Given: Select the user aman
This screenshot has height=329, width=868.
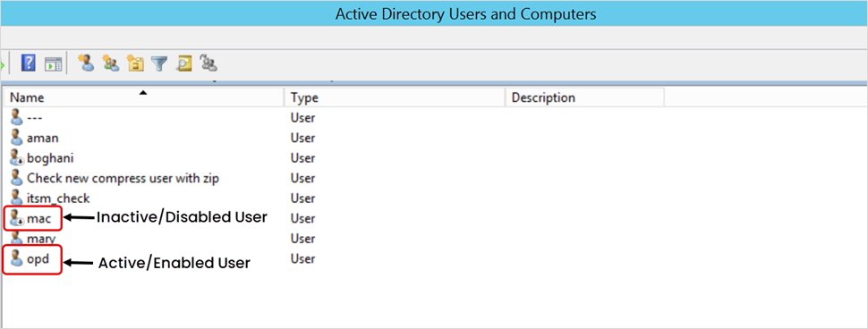Looking at the screenshot, I should (x=43, y=138).
